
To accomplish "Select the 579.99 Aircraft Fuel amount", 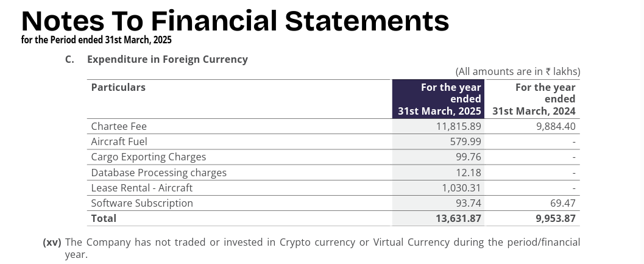I will click(x=465, y=141).
